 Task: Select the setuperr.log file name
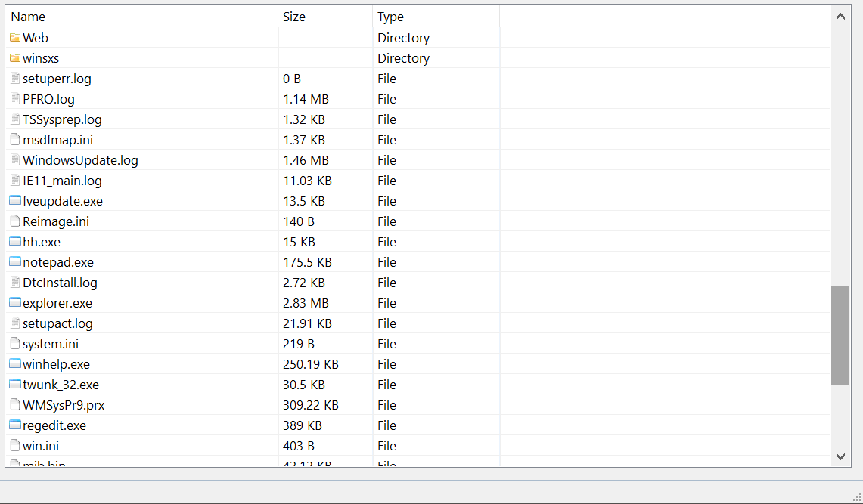(57, 79)
